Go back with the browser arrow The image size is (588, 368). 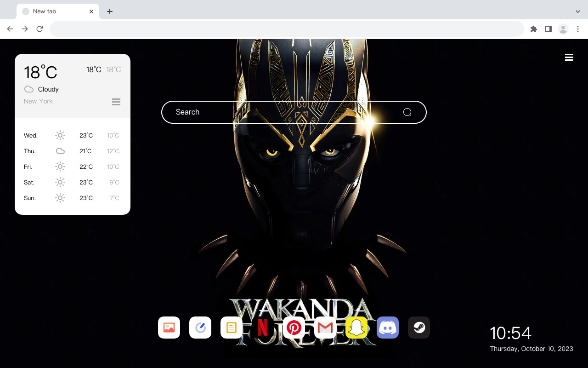pyautogui.click(x=10, y=29)
